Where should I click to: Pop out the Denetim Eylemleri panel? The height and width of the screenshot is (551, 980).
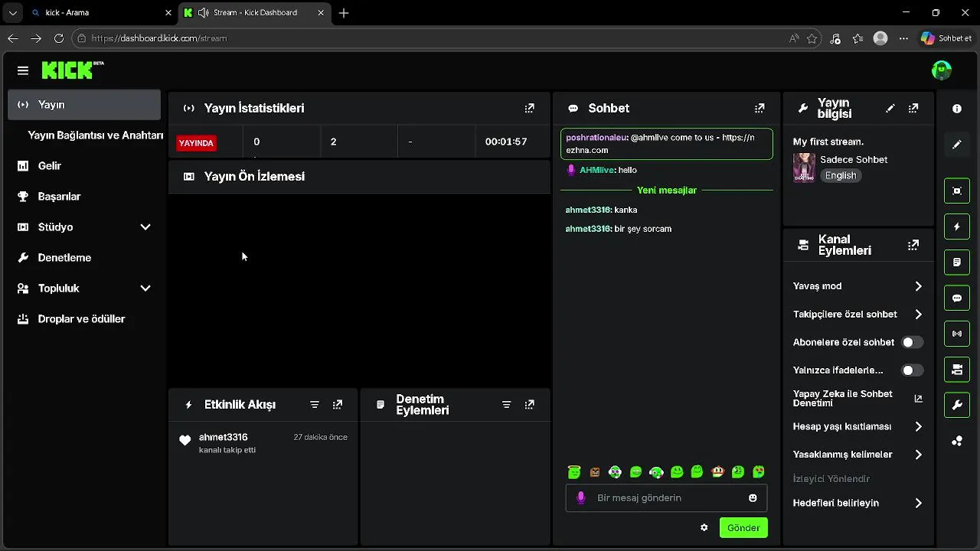point(529,404)
